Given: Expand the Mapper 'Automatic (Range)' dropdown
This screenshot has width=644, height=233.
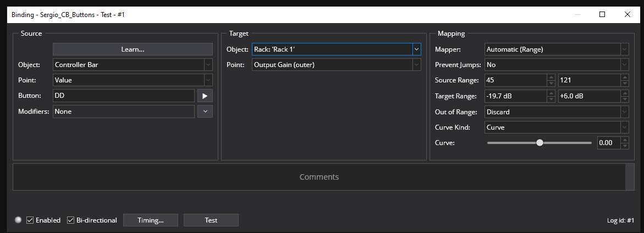Looking at the screenshot, I should [x=624, y=49].
